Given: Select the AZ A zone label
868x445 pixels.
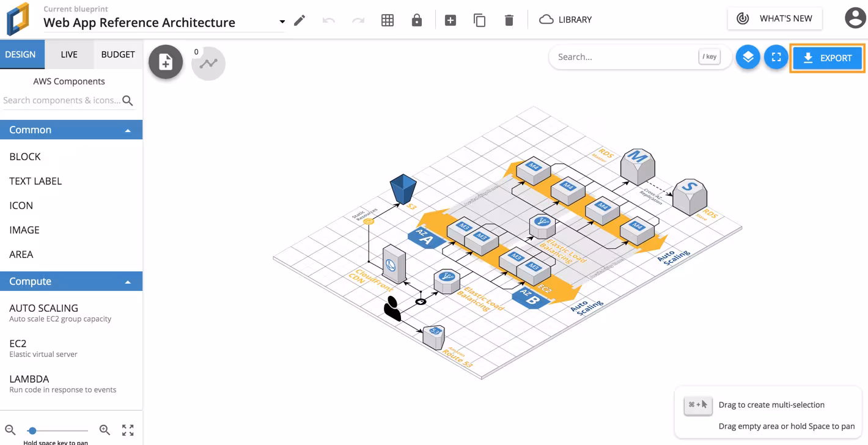Looking at the screenshot, I should [426, 238].
